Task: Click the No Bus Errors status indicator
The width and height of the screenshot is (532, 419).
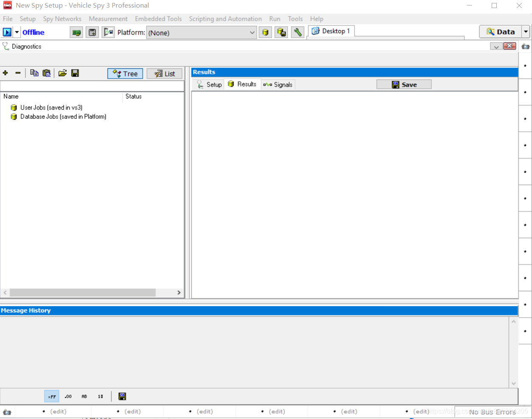Action: click(x=493, y=412)
